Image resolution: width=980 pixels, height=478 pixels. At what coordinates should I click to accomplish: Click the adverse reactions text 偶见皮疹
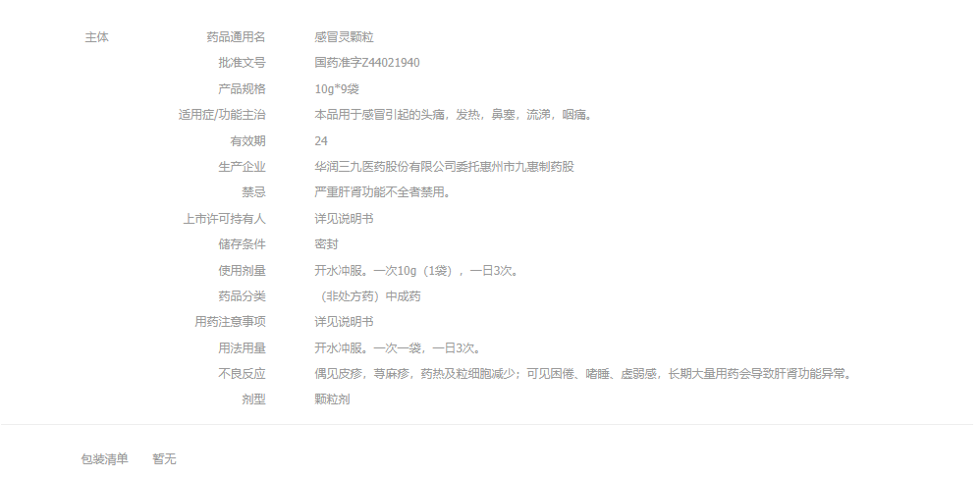point(583,374)
